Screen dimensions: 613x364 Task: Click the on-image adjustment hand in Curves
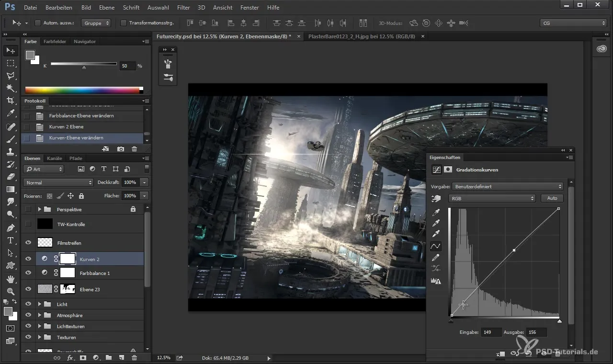[x=436, y=198]
